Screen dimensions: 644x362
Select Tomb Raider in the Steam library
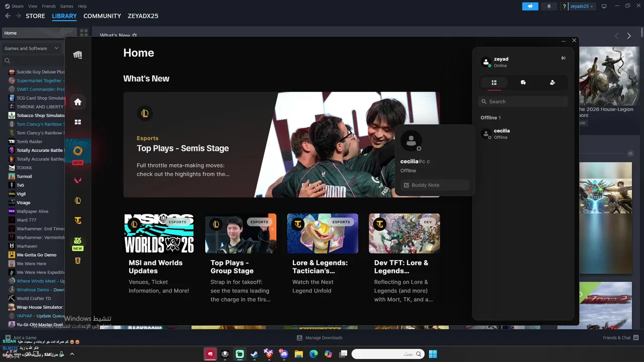coord(29,142)
